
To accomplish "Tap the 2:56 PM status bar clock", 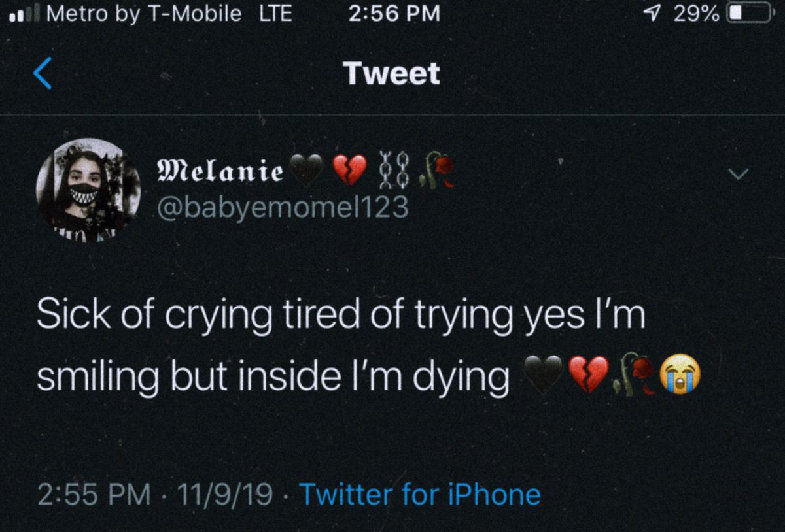I will [x=394, y=14].
